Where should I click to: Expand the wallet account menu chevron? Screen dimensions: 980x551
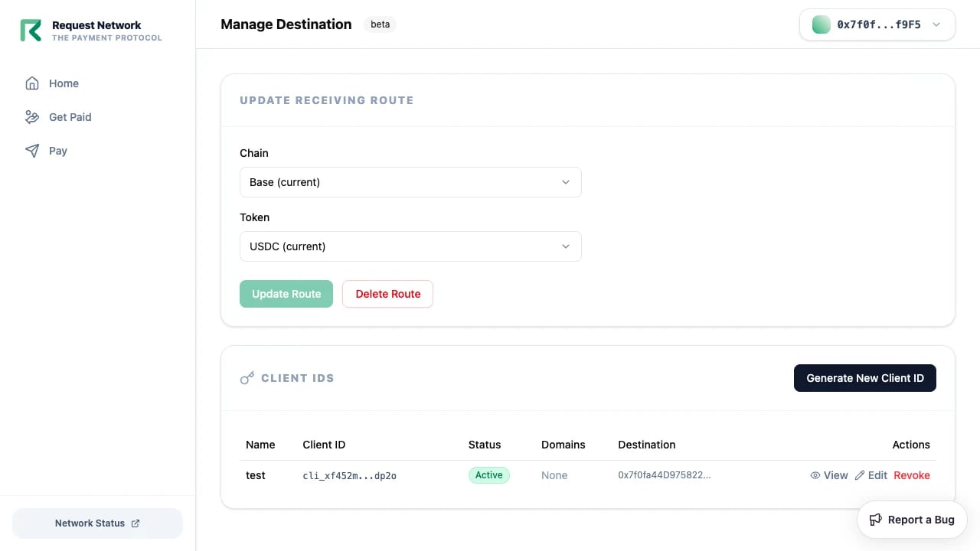[936, 24]
